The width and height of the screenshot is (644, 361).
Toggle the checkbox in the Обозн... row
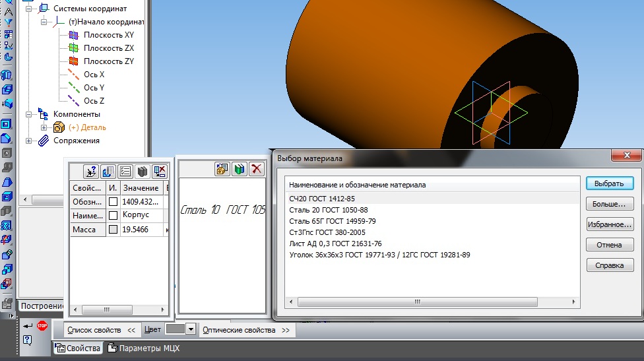pyautogui.click(x=113, y=202)
